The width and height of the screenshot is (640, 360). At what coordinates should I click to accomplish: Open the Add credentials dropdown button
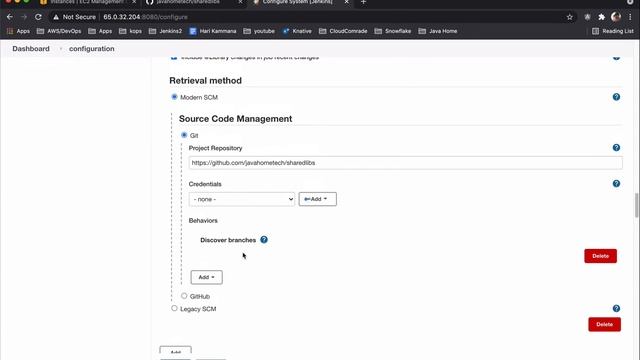point(318,199)
